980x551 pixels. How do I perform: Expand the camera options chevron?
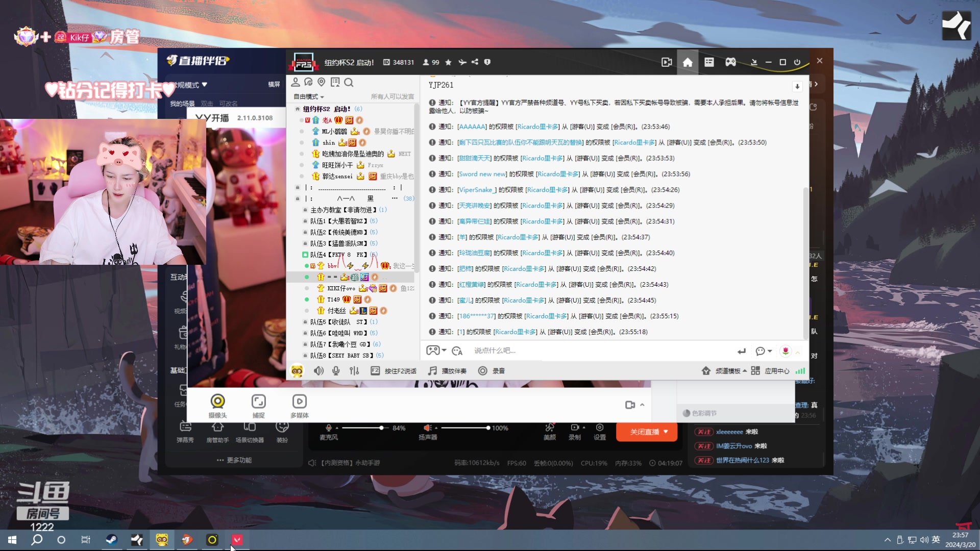tap(642, 405)
